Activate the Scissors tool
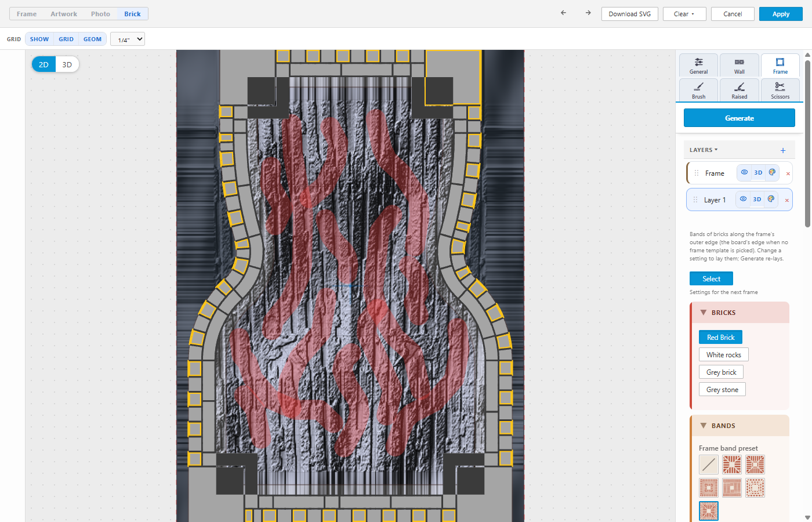Screen dimensions: 812x522 [x=780, y=90]
